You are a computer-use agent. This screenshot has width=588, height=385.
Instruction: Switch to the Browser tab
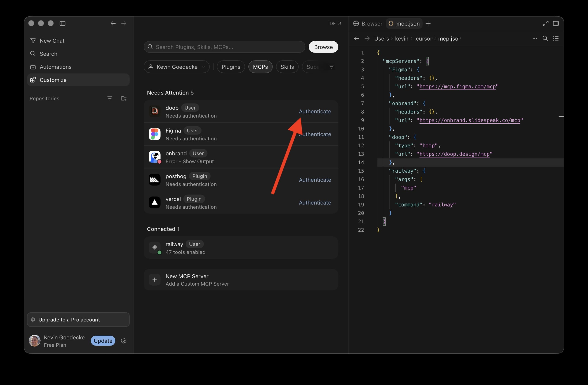click(368, 23)
